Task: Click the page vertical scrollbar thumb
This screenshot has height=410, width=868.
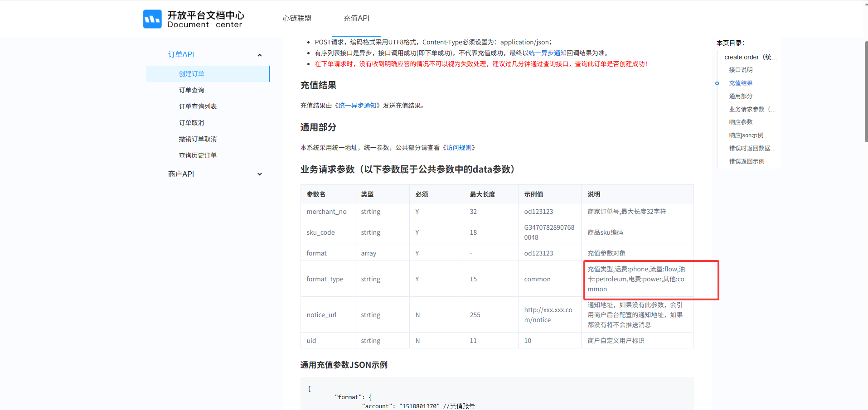Action: click(866, 91)
